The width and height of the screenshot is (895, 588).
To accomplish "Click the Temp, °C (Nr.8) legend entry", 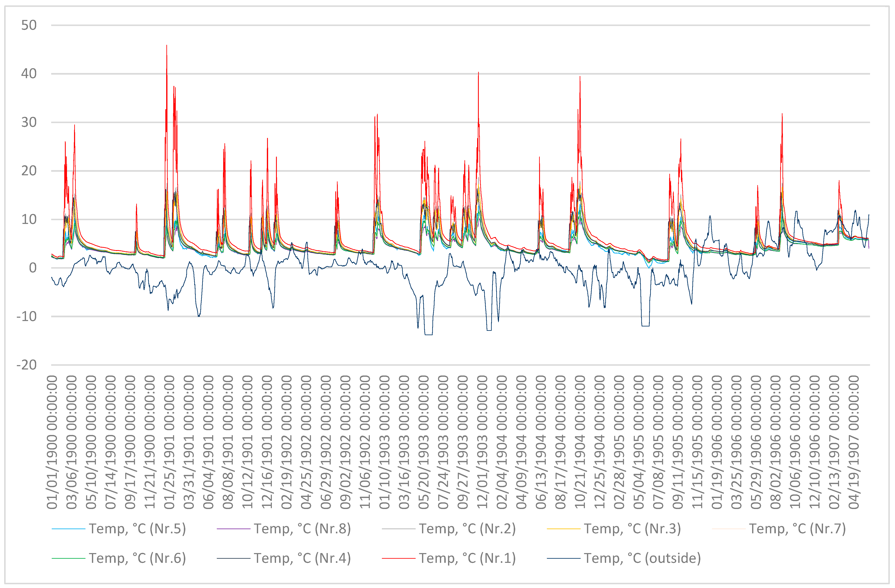I will (302, 529).
